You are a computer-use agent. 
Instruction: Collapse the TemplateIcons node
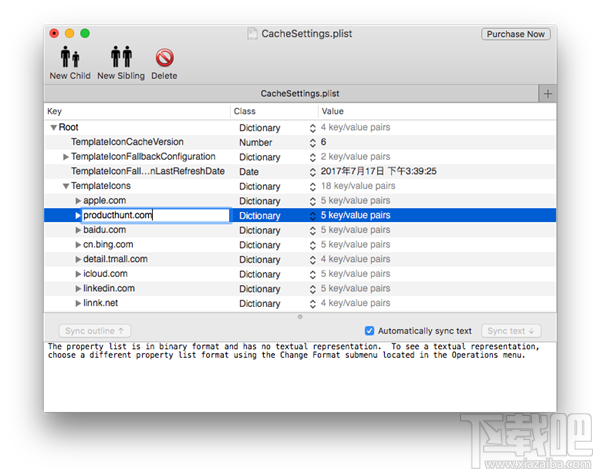click(66, 186)
